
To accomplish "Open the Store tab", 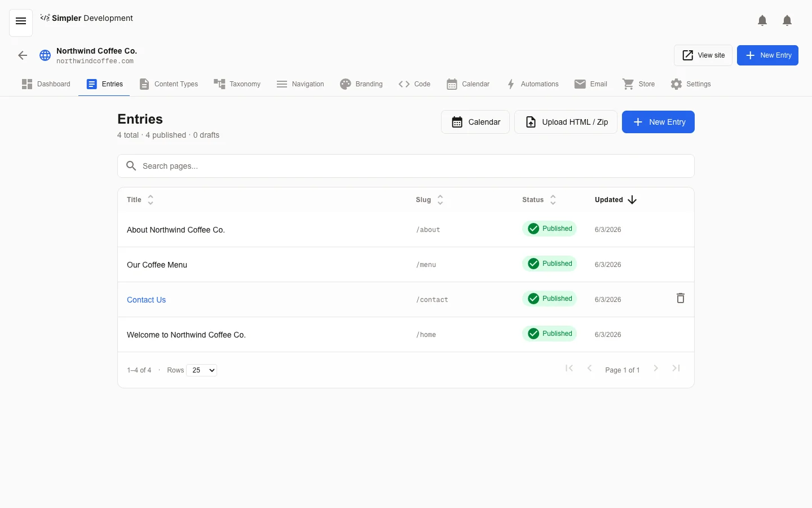I will tap(639, 84).
